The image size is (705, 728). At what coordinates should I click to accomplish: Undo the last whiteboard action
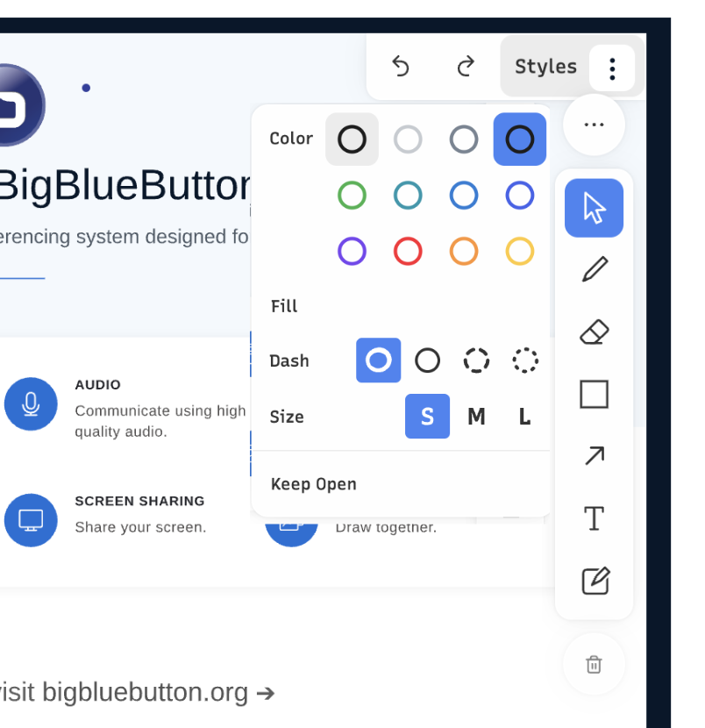click(x=401, y=67)
